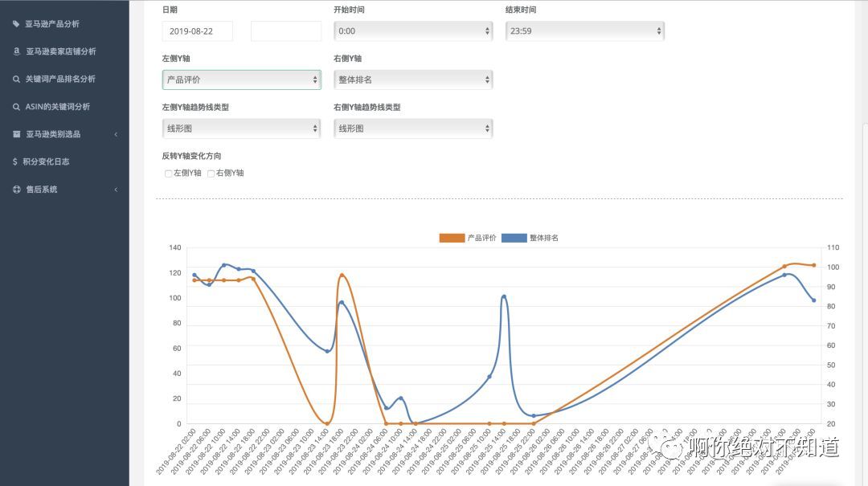Screen dimensions: 868x486
Task: Click the lifebuoy icon beside 售后系统
Action: pyautogui.click(x=16, y=190)
